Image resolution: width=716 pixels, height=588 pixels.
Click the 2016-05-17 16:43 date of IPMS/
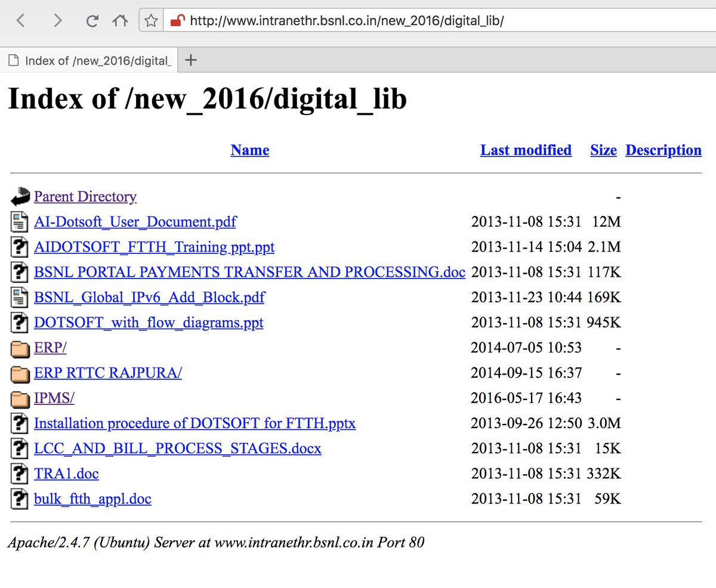526,398
